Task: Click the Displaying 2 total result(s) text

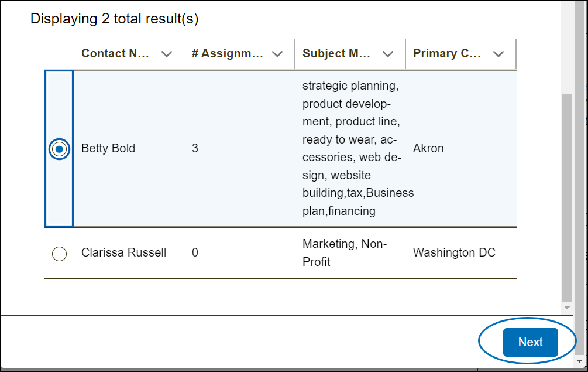Action: [x=114, y=19]
